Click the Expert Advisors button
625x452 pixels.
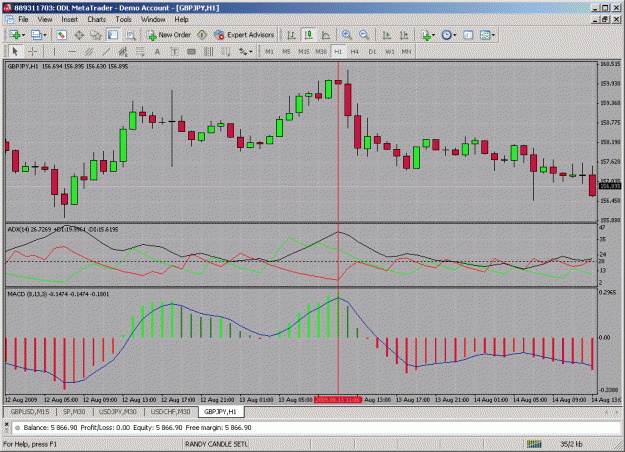(x=244, y=35)
